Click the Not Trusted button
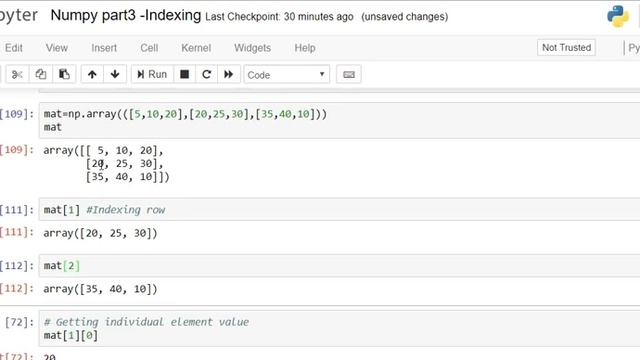The height and width of the screenshot is (360, 640). pos(566,47)
